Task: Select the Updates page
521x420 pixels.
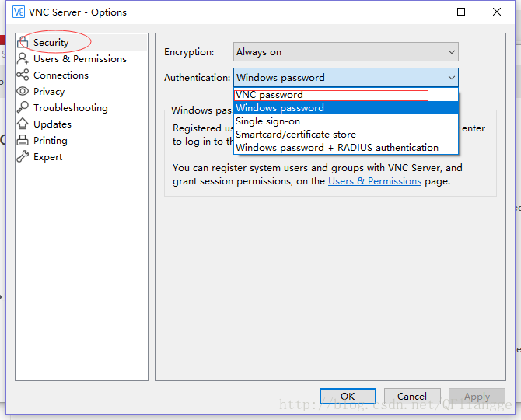Action: (82, 124)
